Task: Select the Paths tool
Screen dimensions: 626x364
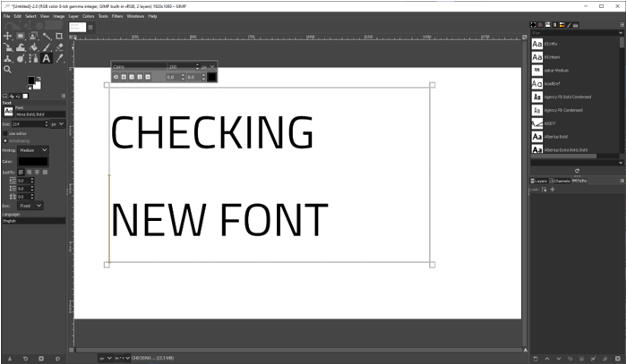Action: coord(34,59)
